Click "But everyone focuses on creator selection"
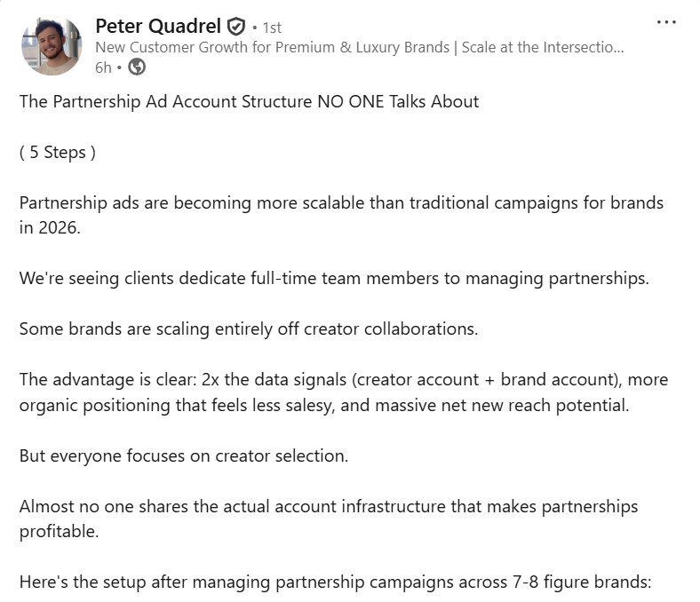This screenshot has width=700, height=602. [184, 455]
